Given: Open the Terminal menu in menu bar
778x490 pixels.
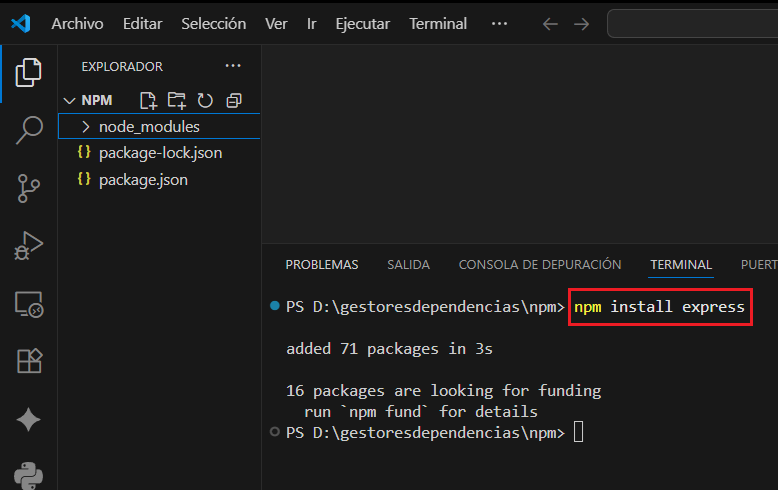Looking at the screenshot, I should pyautogui.click(x=438, y=23).
